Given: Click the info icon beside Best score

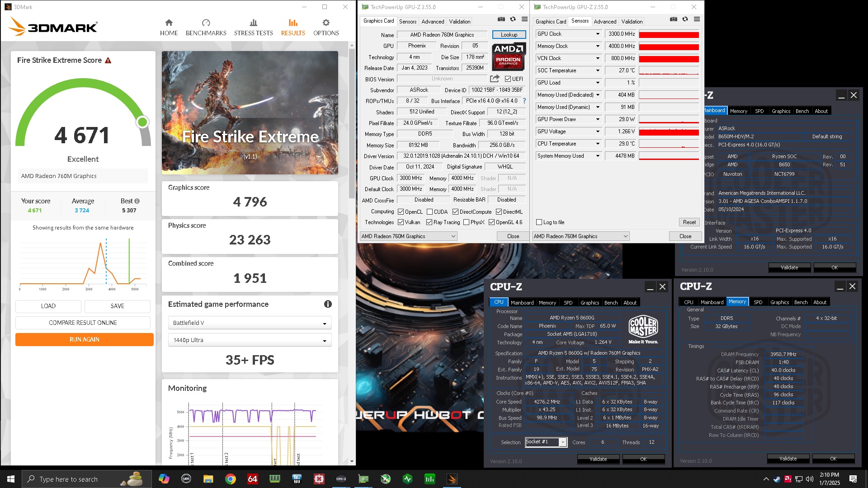Looking at the screenshot, I should (x=137, y=201).
